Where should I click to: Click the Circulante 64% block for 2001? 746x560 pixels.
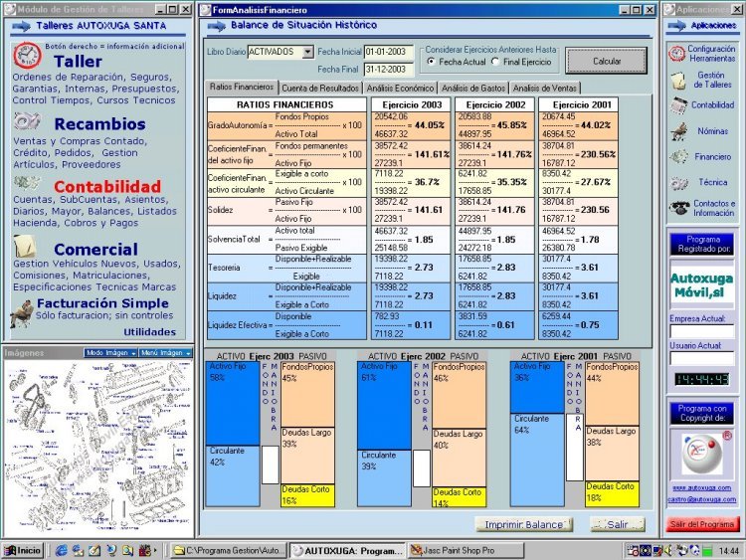point(537,460)
